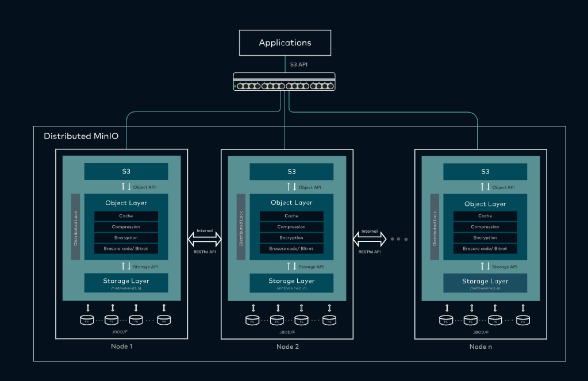The height and width of the screenshot is (381, 588).
Task: Click the Compression block in Node n
Action: point(485,227)
